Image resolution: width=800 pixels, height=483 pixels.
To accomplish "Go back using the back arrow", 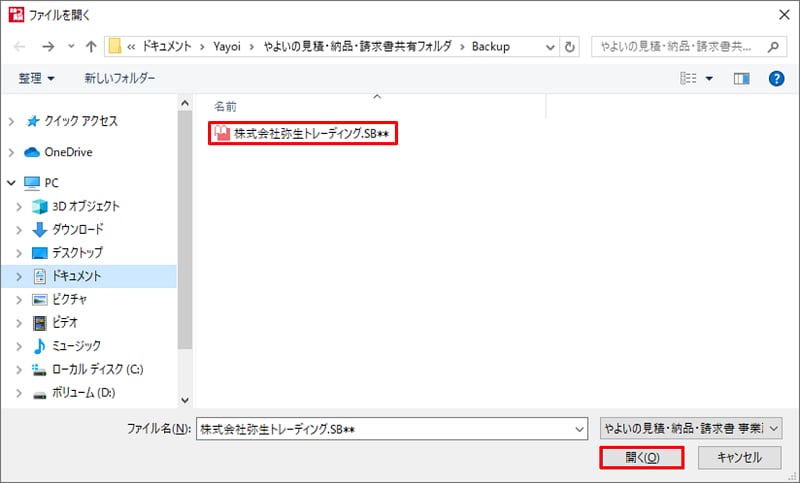I will click(19, 47).
